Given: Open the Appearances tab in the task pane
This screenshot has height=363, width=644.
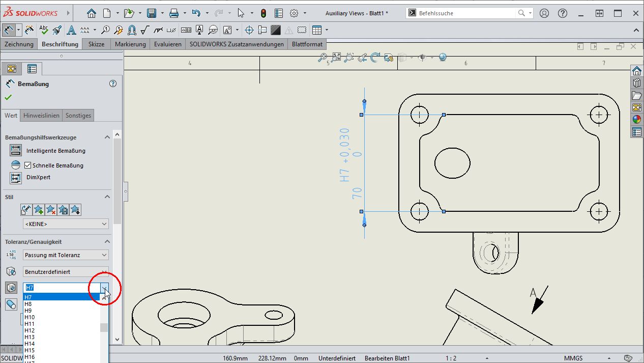Looking at the screenshot, I should click(x=636, y=119).
